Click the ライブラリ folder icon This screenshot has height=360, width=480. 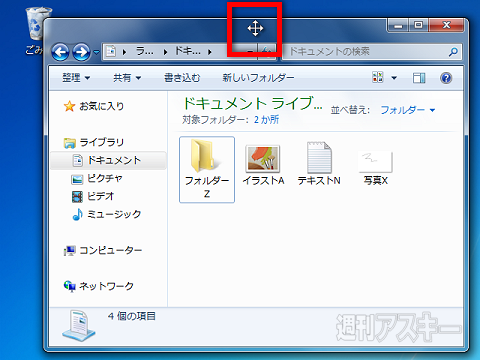pyautogui.click(x=70, y=143)
